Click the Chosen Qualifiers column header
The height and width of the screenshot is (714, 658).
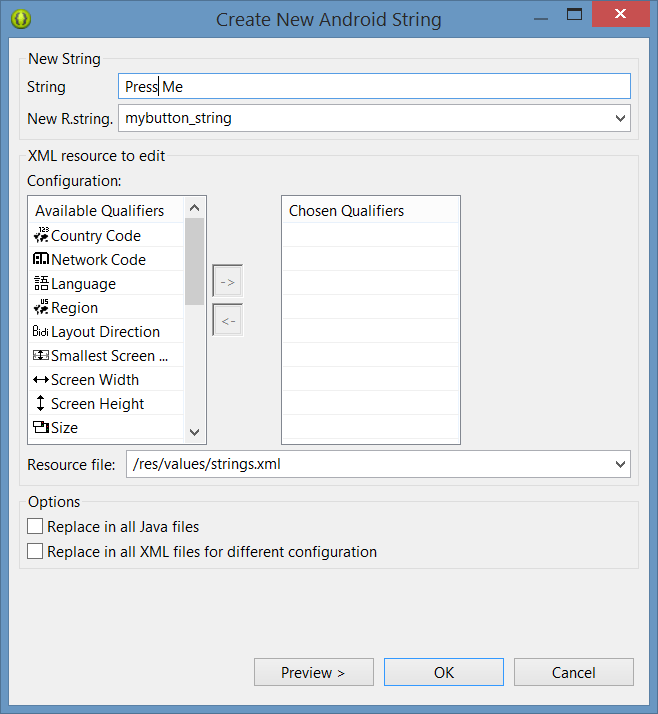pos(370,210)
